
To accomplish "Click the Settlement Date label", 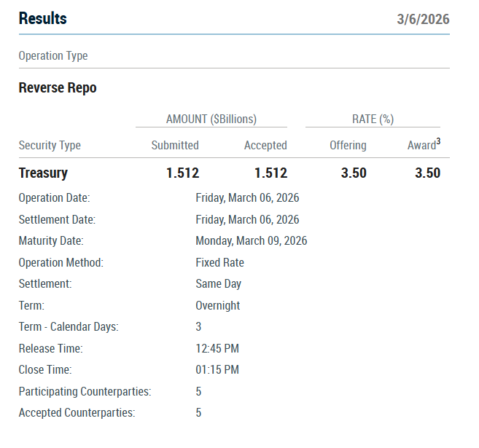I will click(x=57, y=220).
